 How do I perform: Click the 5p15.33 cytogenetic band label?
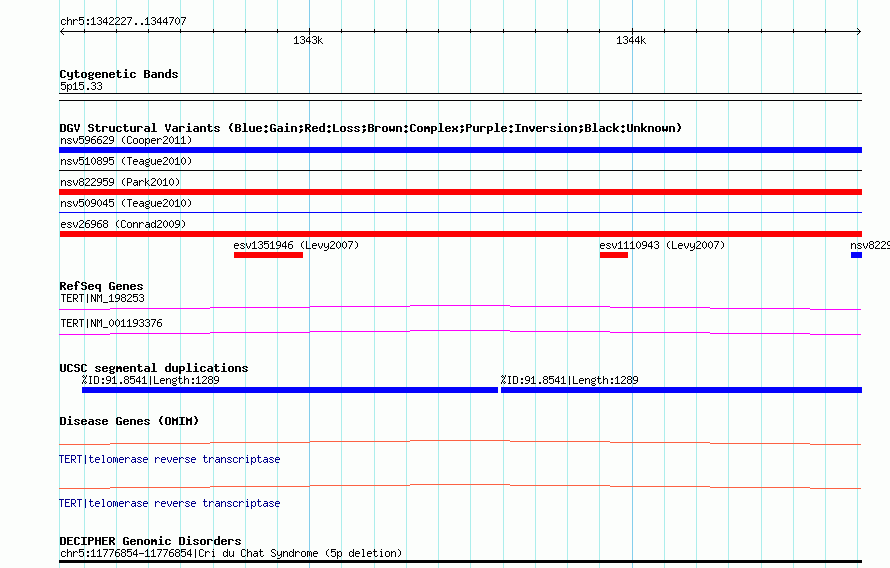click(81, 86)
